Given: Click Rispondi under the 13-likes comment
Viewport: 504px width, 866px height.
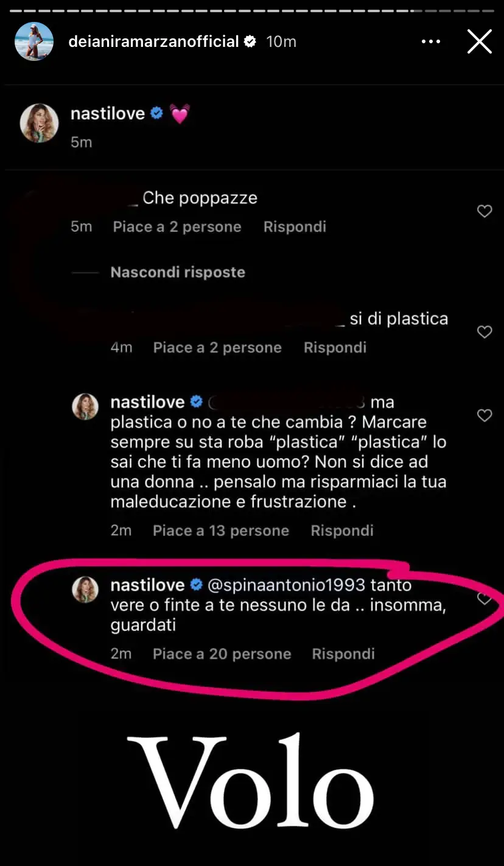Looking at the screenshot, I should coord(342,530).
